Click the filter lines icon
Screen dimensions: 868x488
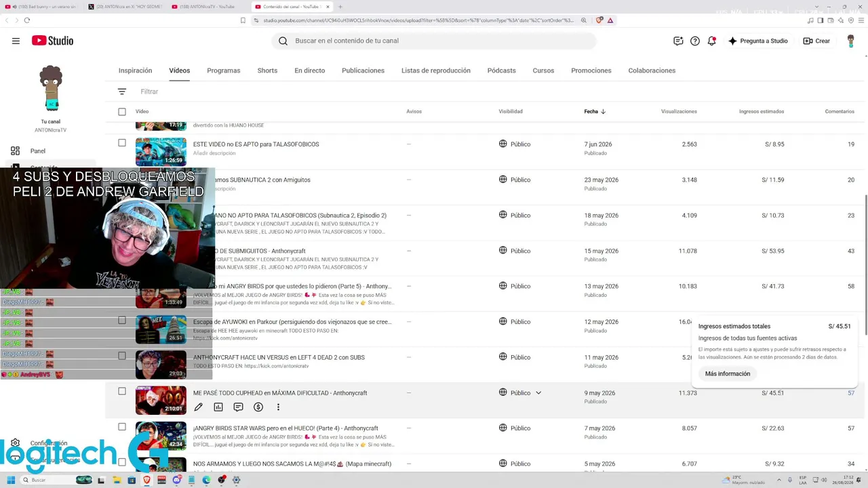pos(122,91)
